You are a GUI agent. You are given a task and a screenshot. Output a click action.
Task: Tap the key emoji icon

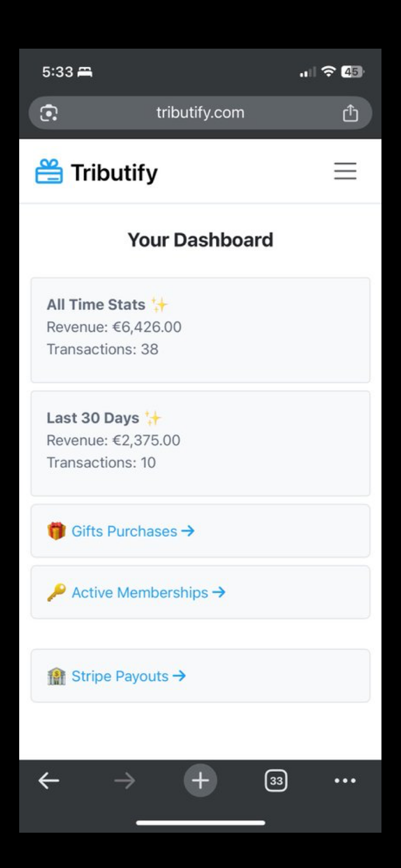[56, 592]
